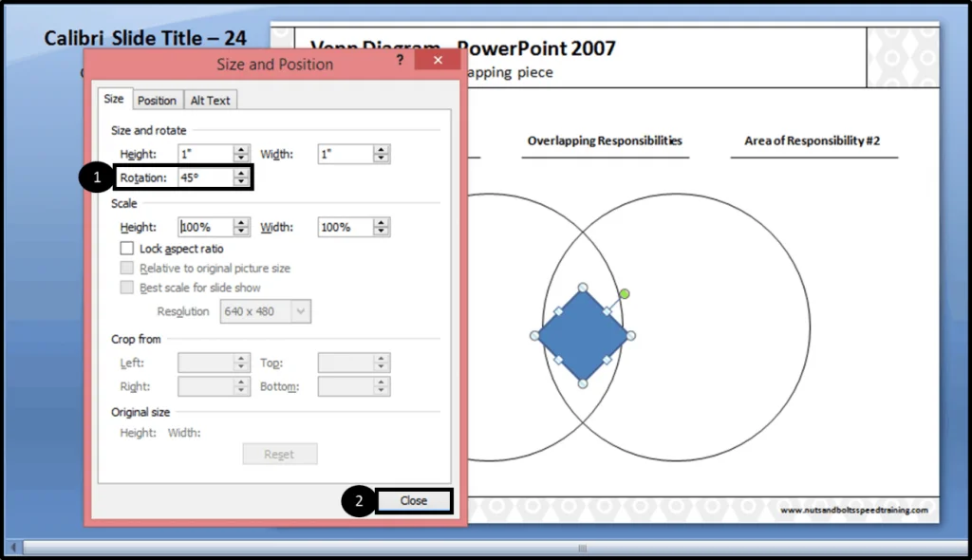Decrease size Width with down arrow
This screenshot has width=972, height=560.
382,159
